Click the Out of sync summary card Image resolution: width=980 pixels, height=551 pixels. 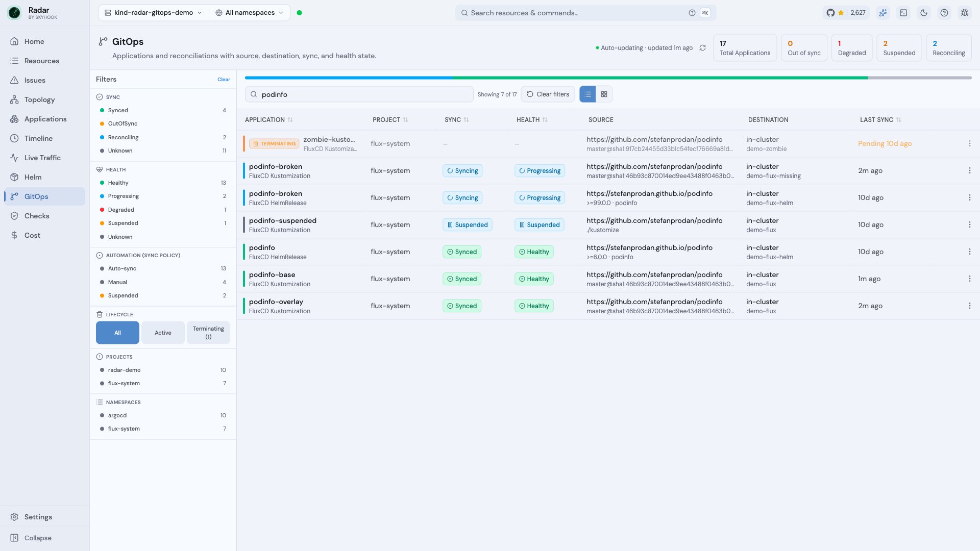click(804, 48)
